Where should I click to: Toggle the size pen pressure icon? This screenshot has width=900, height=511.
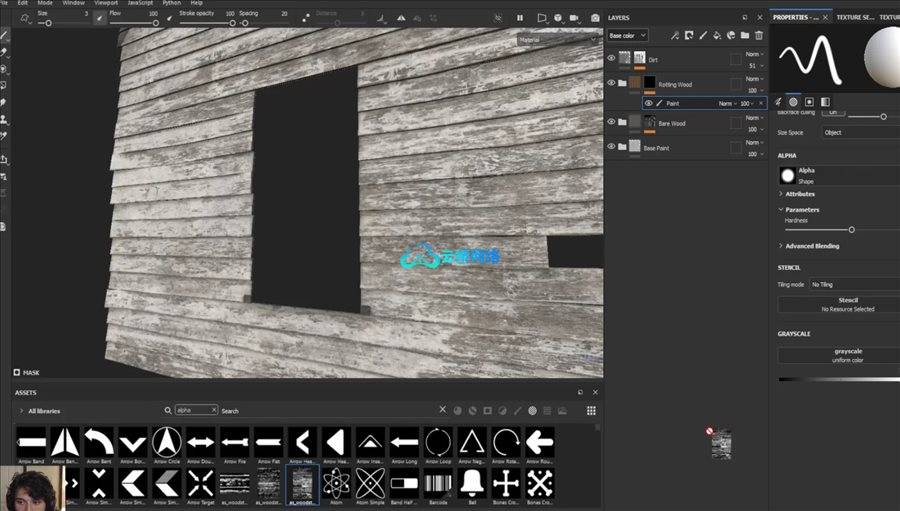(99, 18)
